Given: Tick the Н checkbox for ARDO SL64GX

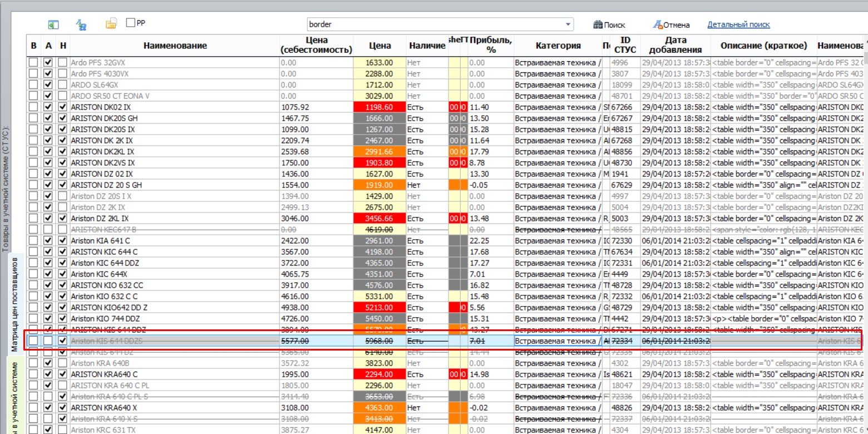Looking at the screenshot, I should pyautogui.click(x=63, y=85).
